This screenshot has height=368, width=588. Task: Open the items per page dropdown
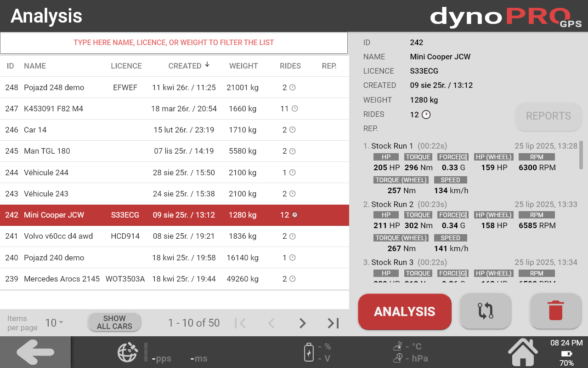point(54,323)
